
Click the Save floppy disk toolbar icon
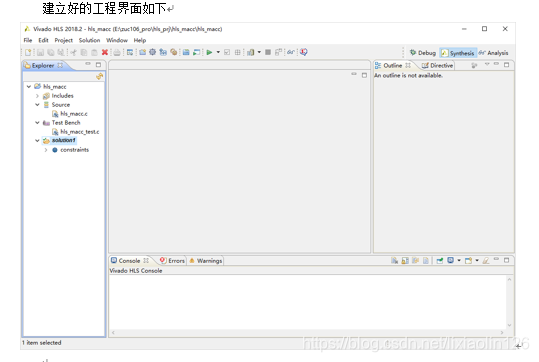40,52
